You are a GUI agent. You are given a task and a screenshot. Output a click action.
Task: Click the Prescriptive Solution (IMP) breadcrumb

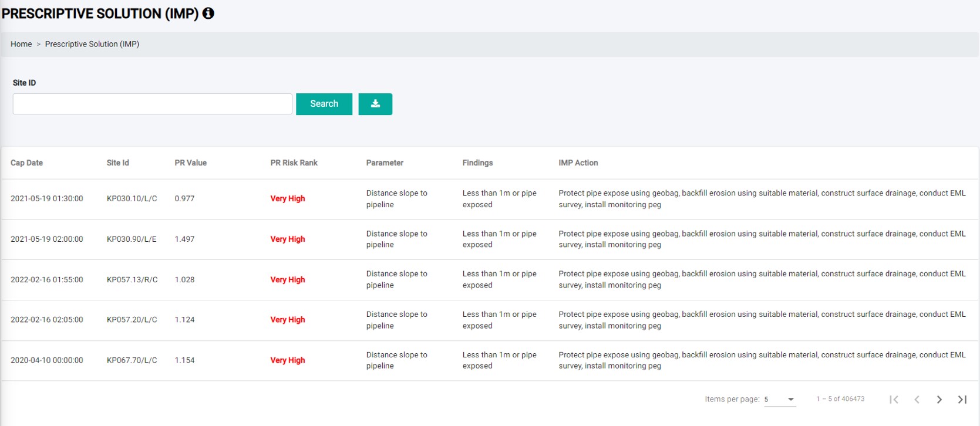(x=92, y=44)
